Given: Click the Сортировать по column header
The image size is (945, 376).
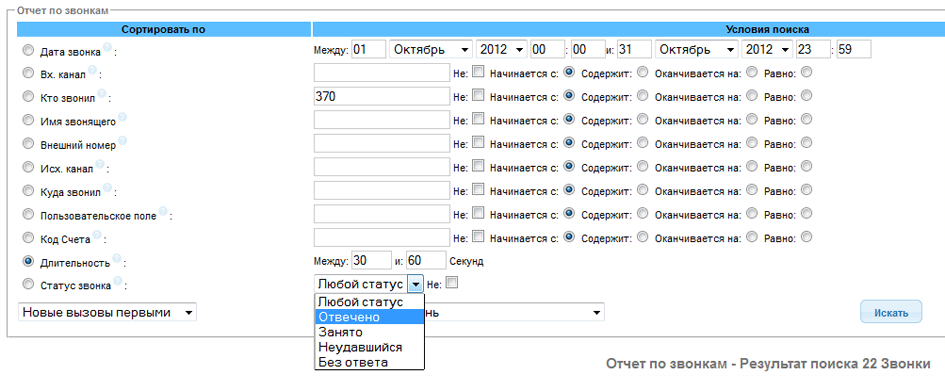Looking at the screenshot, I should (163, 29).
